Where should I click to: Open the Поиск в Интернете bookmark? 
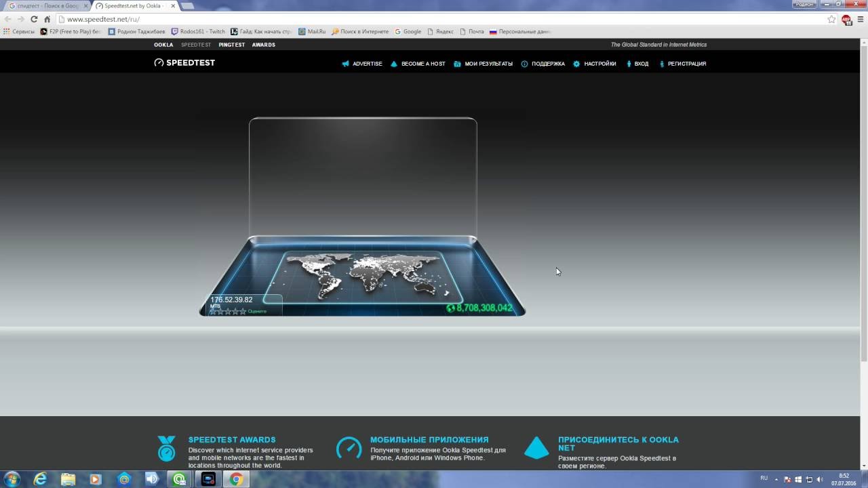[360, 31]
